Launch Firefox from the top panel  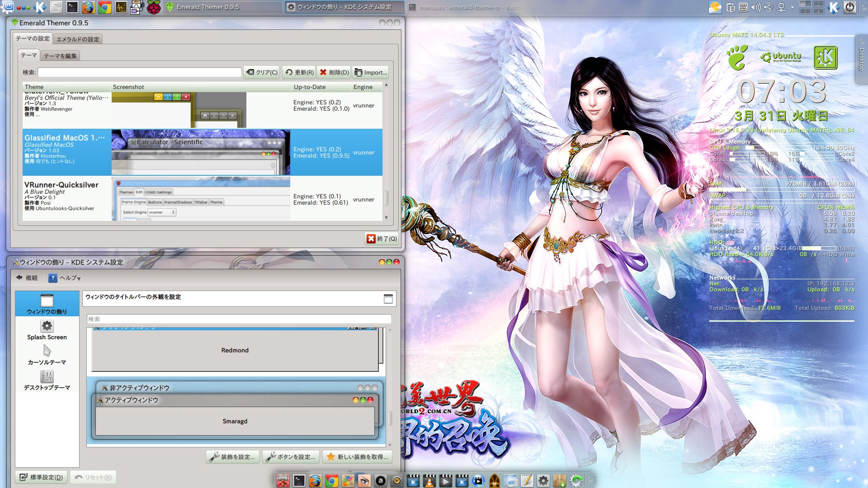[x=89, y=7]
